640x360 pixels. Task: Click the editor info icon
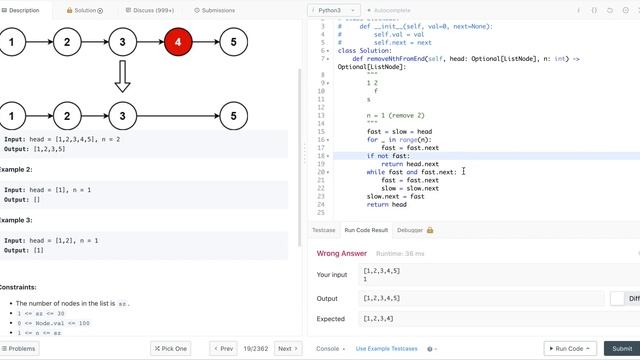click(x=578, y=10)
